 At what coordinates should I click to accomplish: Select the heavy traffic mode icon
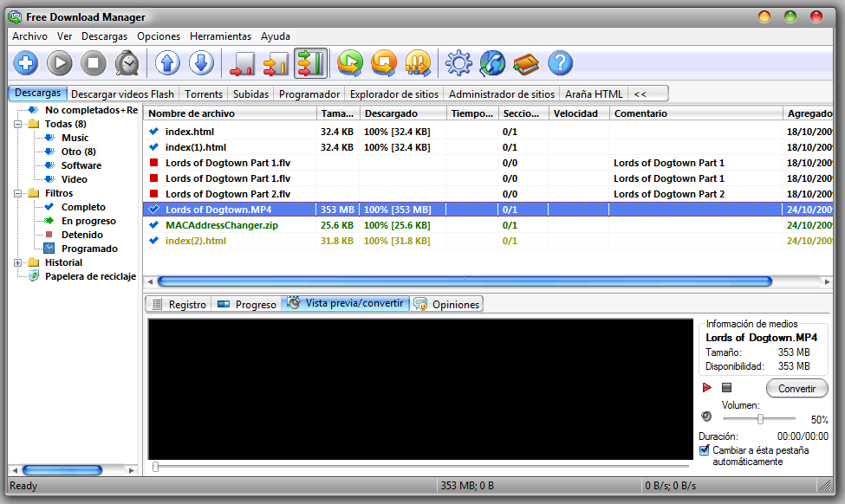click(310, 63)
